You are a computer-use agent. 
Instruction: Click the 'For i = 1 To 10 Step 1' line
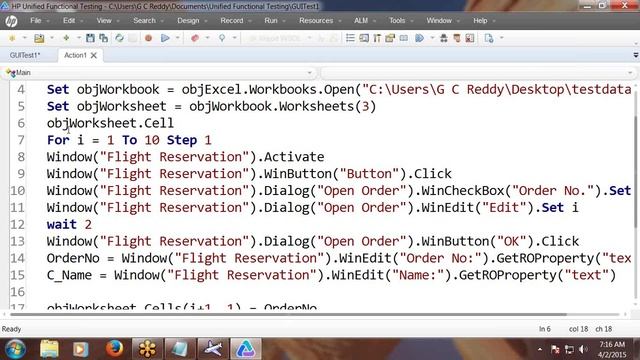(129, 140)
